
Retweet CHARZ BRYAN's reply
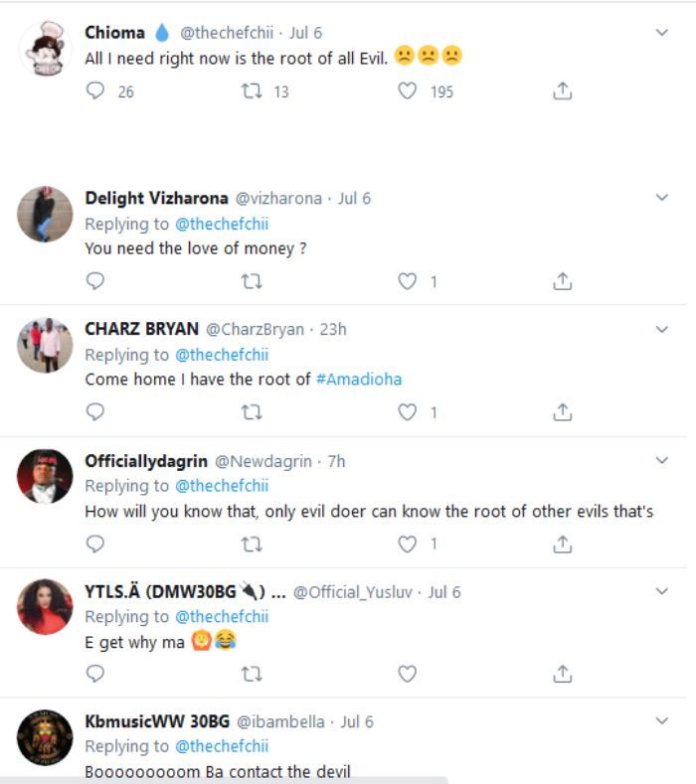[253, 411]
